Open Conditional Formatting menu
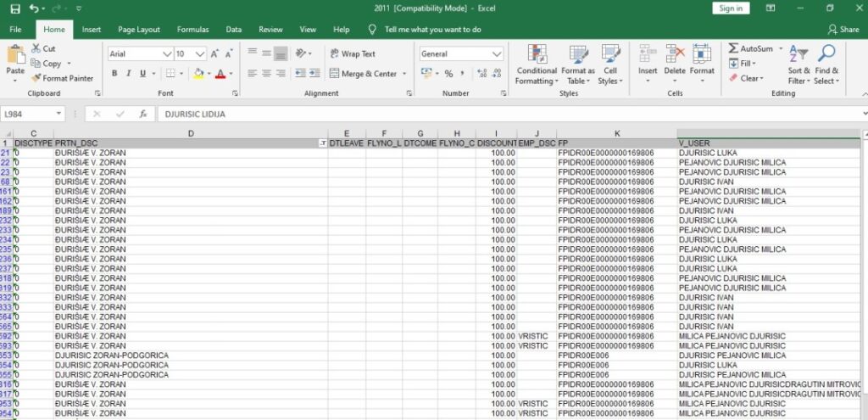Viewport: 868px width, 420px height. point(537,64)
